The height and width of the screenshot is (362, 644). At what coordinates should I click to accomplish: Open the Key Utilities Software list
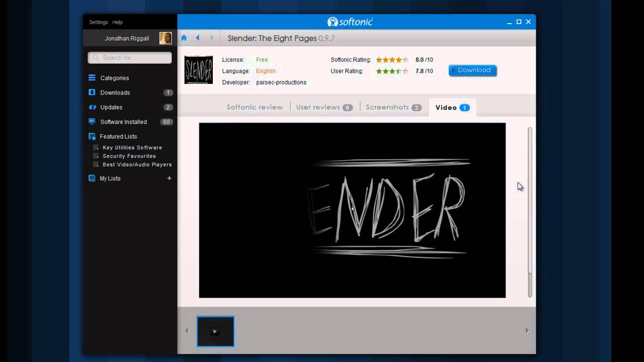click(132, 147)
